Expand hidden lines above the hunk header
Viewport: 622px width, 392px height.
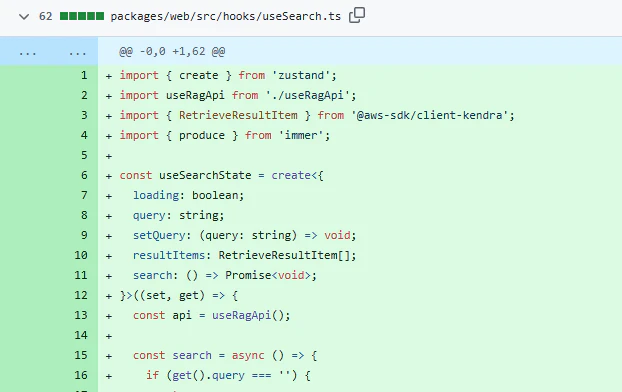[x=49, y=52]
